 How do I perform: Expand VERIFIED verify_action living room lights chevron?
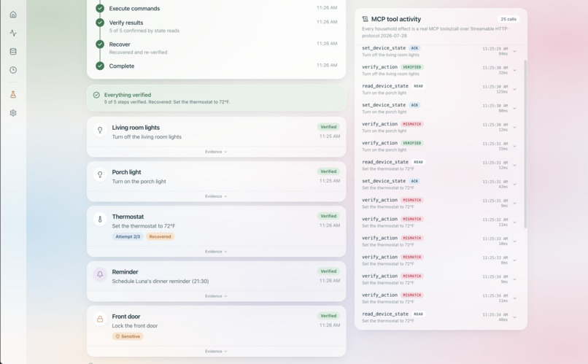(514, 71)
